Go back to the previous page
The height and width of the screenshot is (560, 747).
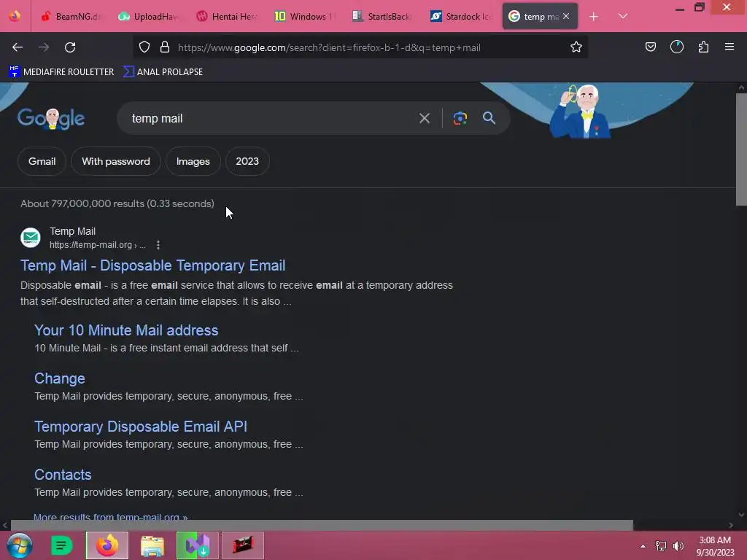(18, 47)
